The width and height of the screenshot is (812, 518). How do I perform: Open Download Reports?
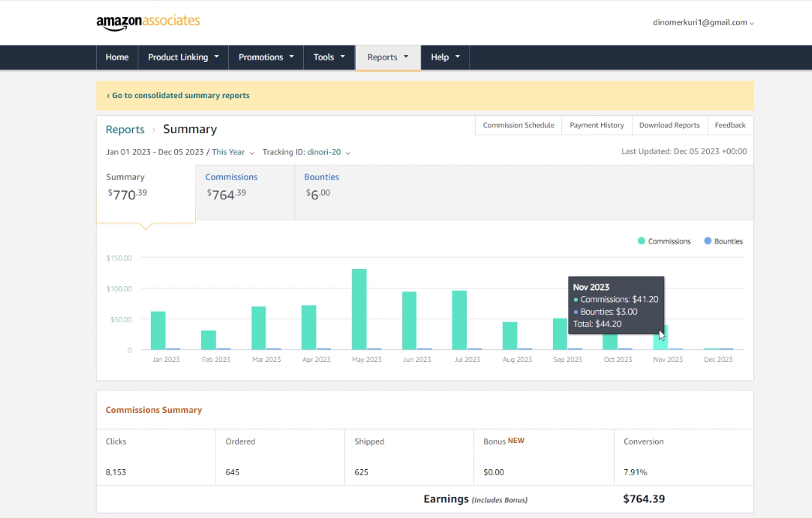pyautogui.click(x=669, y=125)
